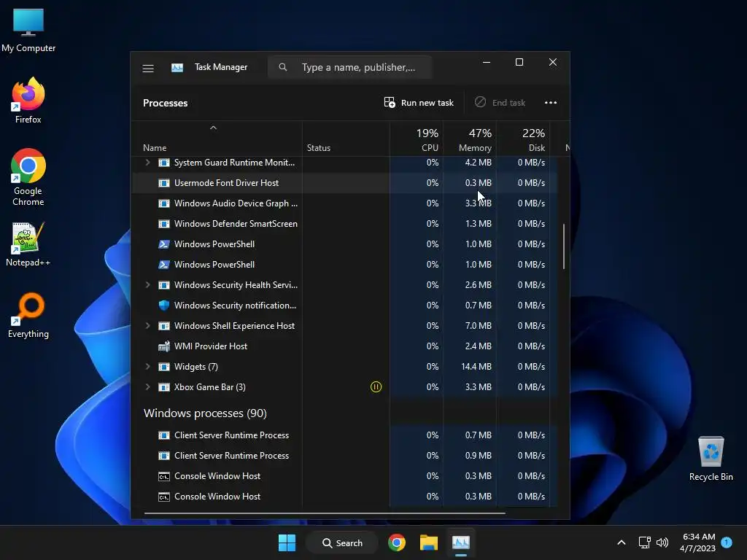Show hidden tray icons chevron
Screen dimensions: 747x560
[x=622, y=542]
